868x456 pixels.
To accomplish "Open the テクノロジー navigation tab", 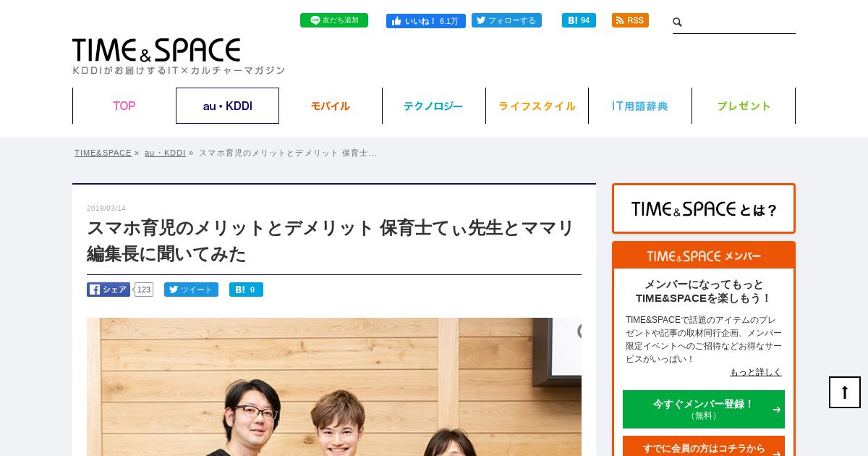I will click(434, 106).
